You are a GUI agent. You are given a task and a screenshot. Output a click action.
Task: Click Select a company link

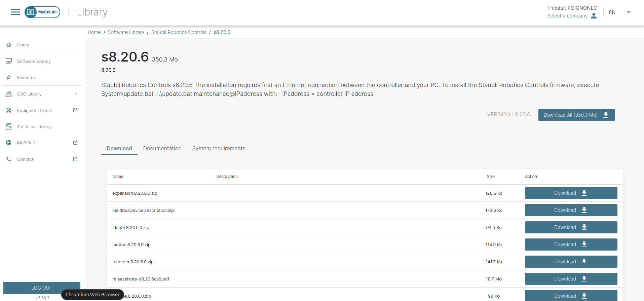click(567, 16)
